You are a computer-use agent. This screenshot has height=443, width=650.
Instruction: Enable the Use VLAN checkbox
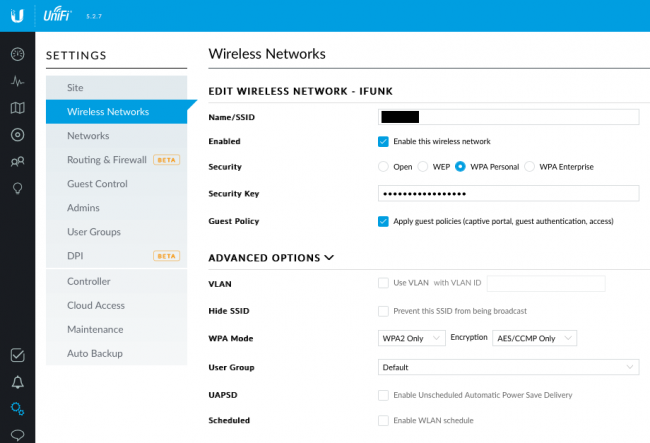pyautogui.click(x=383, y=283)
